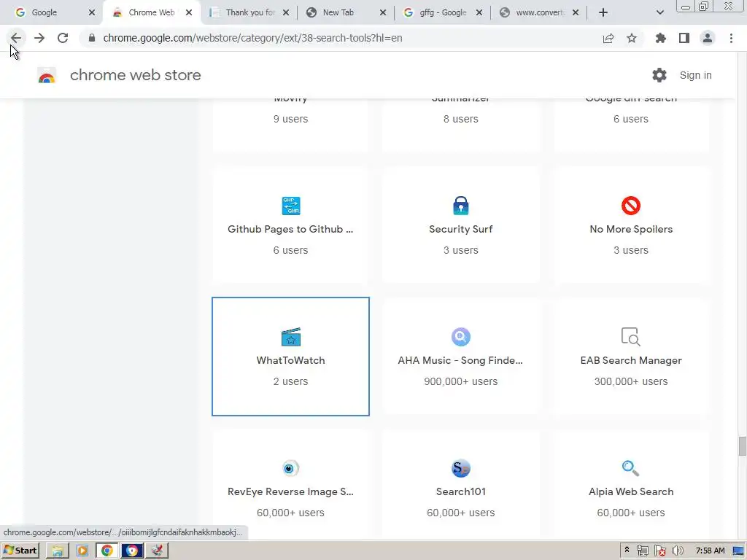
Task: Open the Extensions puzzle menu
Action: tap(661, 38)
